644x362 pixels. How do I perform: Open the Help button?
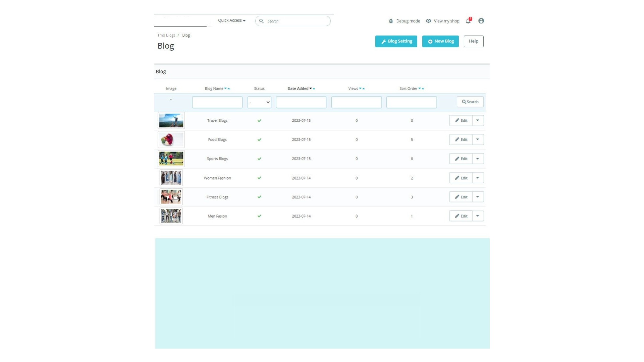473,41
